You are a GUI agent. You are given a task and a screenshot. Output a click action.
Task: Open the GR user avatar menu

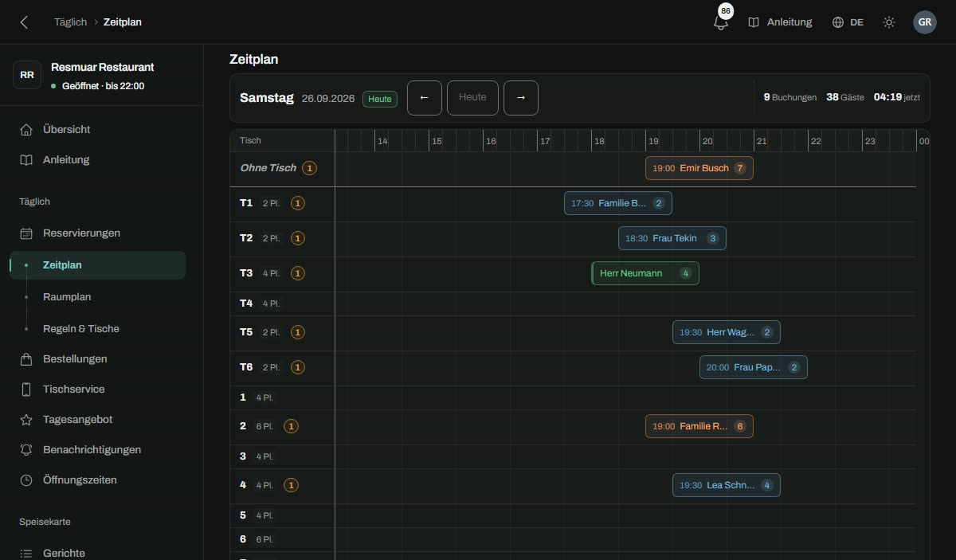click(925, 22)
